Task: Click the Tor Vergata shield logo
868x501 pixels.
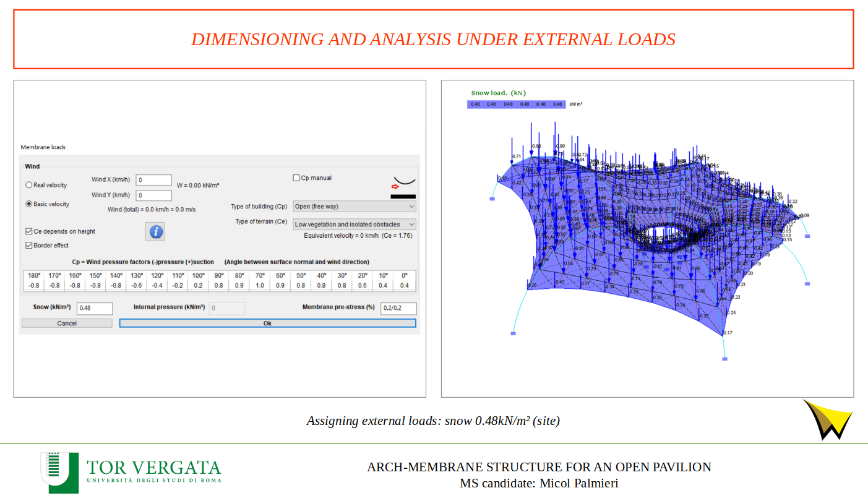Action: coord(59,472)
